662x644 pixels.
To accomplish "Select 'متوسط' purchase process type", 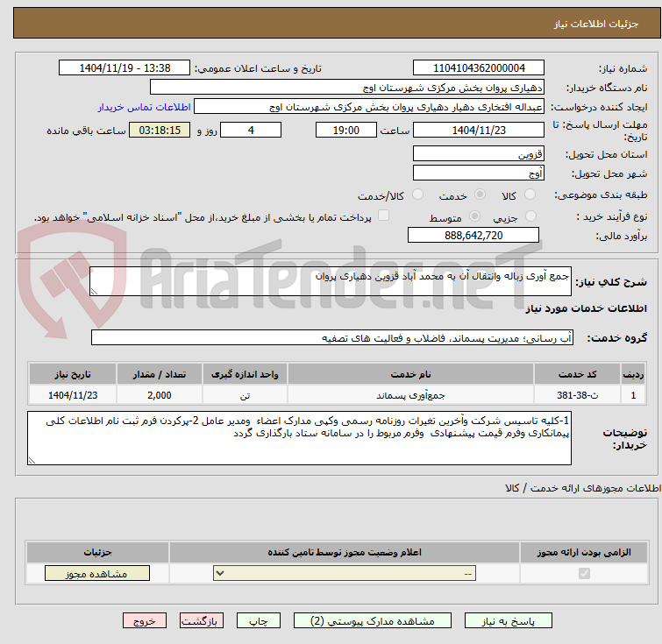I will tap(475, 216).
